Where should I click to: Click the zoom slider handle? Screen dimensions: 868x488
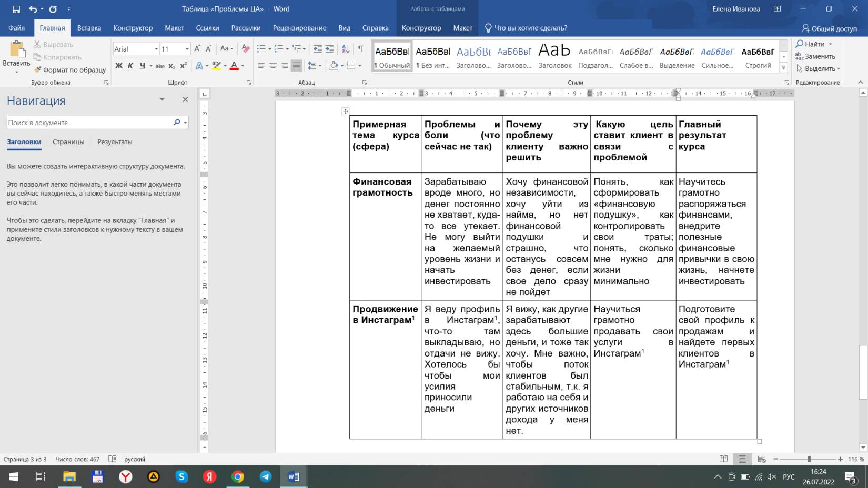[x=809, y=459]
